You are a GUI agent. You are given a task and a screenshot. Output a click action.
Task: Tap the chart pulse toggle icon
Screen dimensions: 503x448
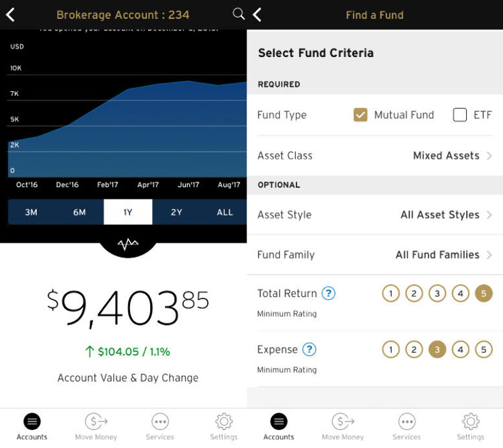(128, 244)
